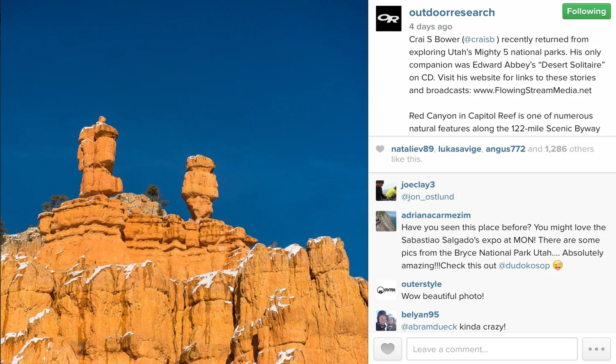Click the small heart icon next to likes

point(380,149)
